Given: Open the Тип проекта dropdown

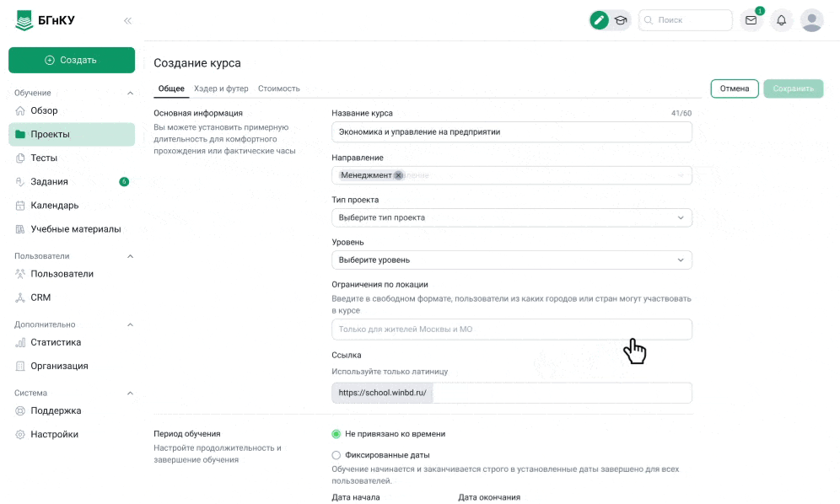Looking at the screenshot, I should click(x=511, y=217).
